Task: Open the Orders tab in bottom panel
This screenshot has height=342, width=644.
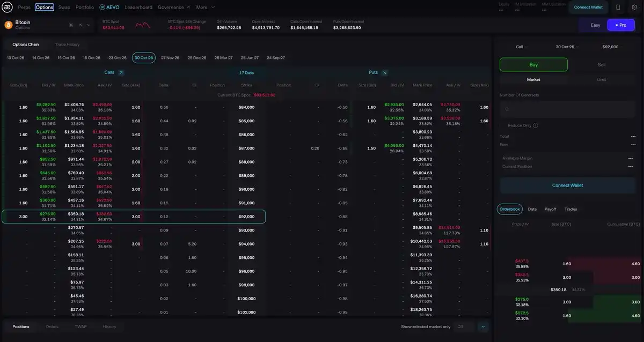Action: pyautogui.click(x=52, y=326)
